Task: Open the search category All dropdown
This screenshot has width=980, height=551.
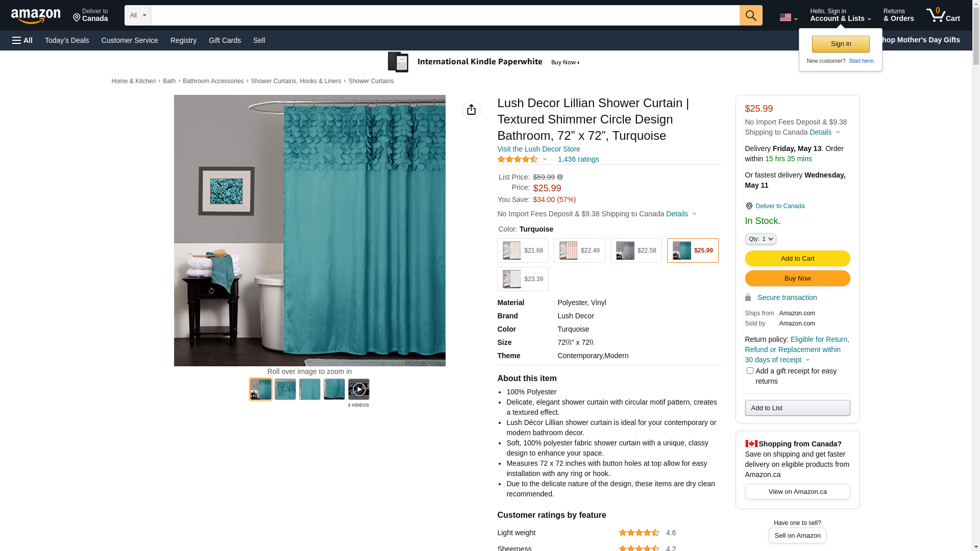Action: [x=137, y=15]
